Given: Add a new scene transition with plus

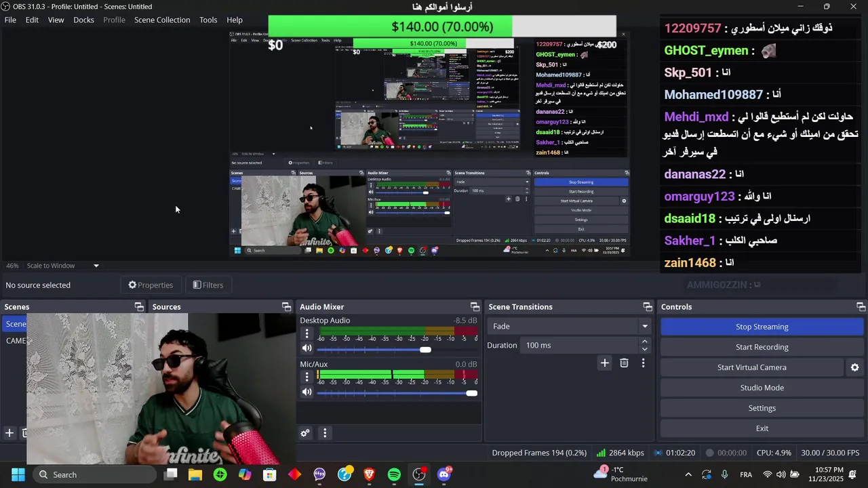Looking at the screenshot, I should [605, 363].
